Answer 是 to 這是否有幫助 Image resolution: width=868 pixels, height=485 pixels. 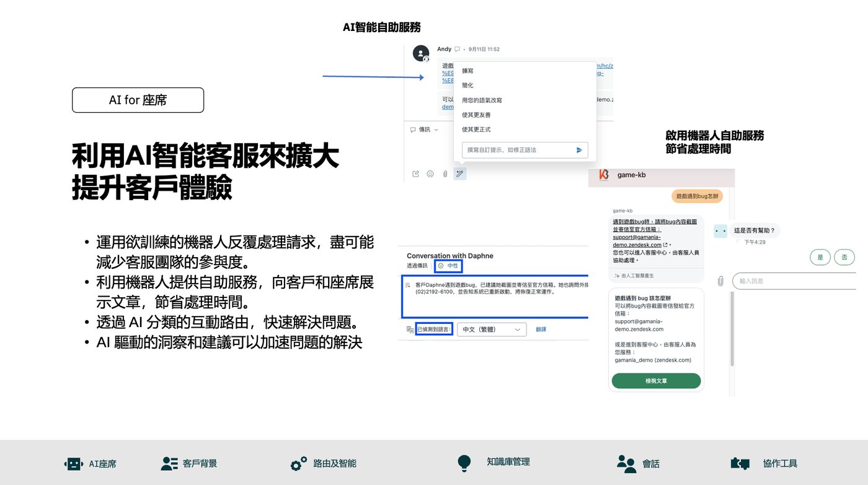point(820,257)
